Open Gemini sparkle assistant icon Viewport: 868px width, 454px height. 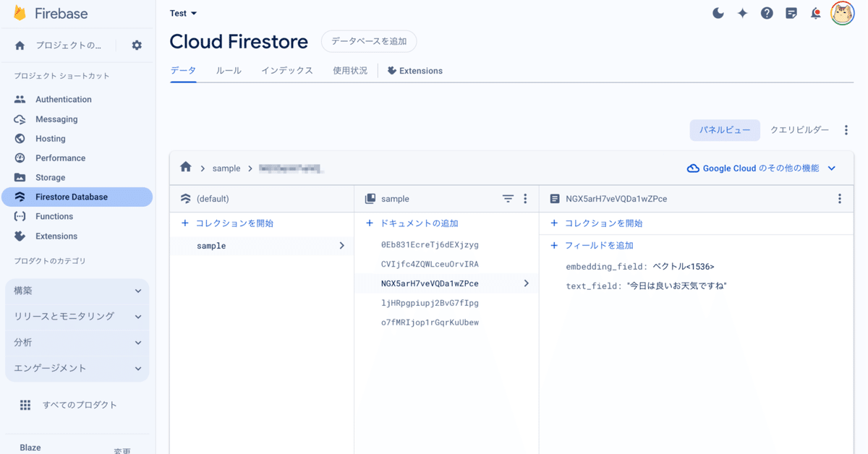tap(742, 13)
